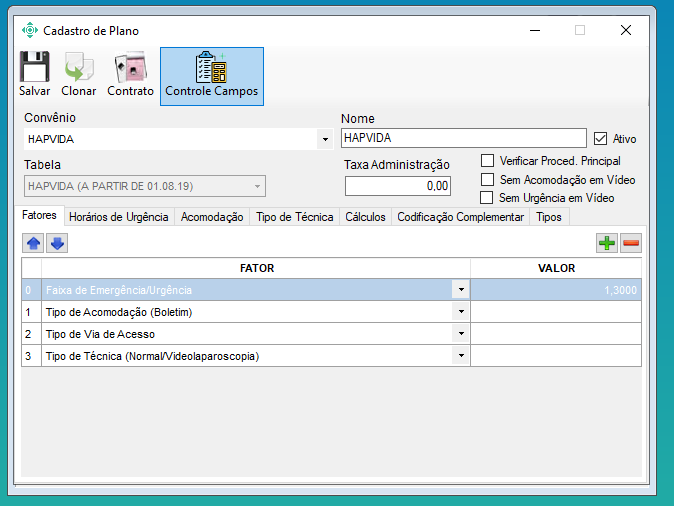The height and width of the screenshot is (506, 674).
Task: Expand the Convênio dropdown
Action: pyautogui.click(x=324, y=139)
